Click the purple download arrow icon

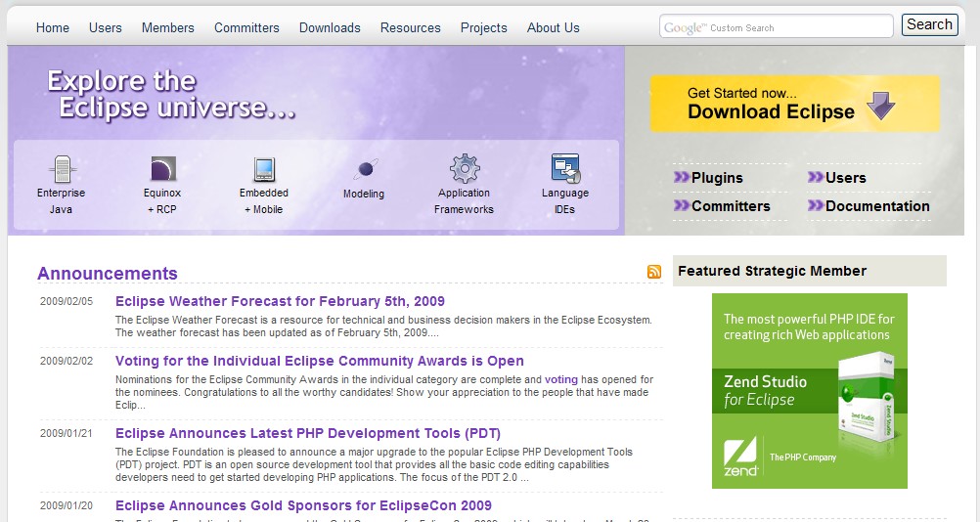(x=881, y=106)
